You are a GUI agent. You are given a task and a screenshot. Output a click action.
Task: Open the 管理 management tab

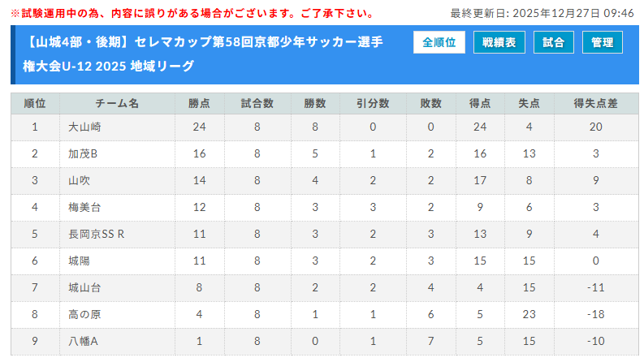[x=602, y=42]
